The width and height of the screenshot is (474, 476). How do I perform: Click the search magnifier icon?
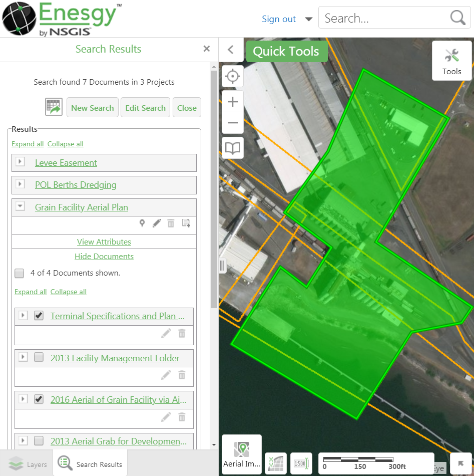point(457,18)
